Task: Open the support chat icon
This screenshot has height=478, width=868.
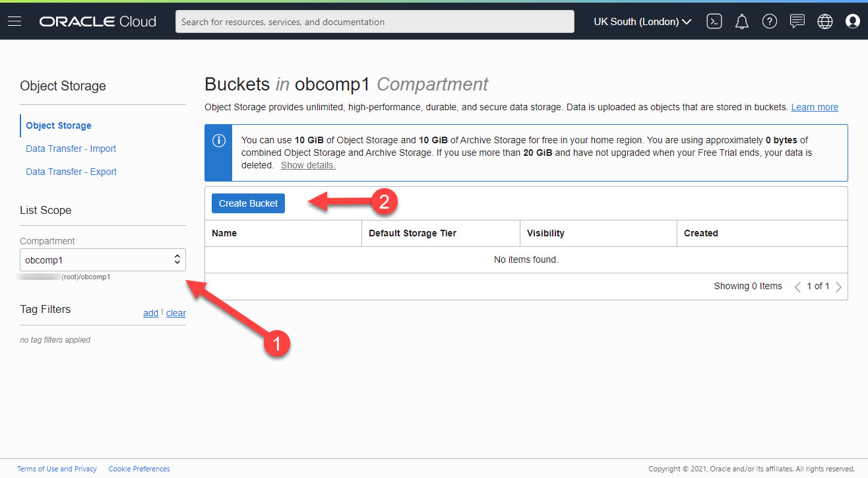Action: pos(797,22)
